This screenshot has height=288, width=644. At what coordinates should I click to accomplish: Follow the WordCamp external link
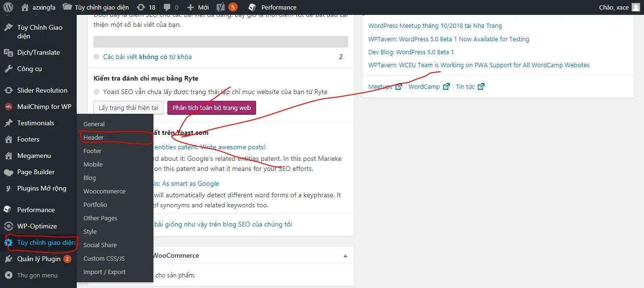429,86
